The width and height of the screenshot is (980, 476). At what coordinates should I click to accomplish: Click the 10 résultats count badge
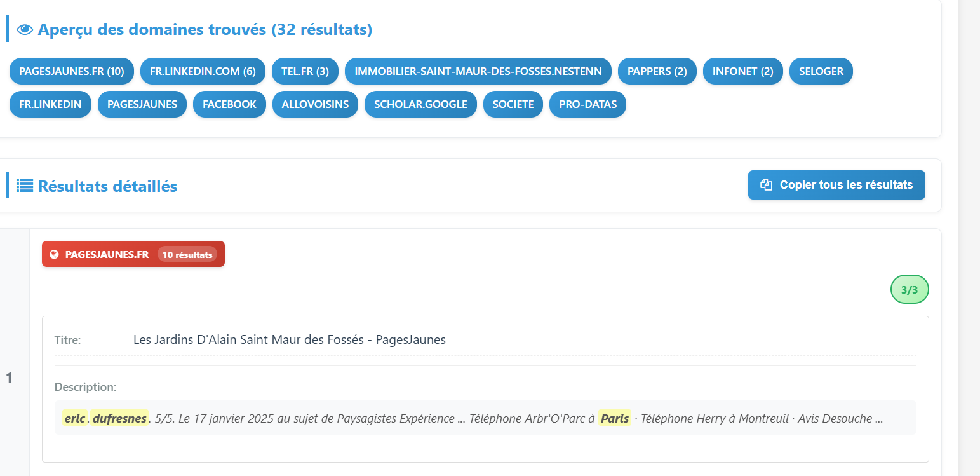point(187,254)
